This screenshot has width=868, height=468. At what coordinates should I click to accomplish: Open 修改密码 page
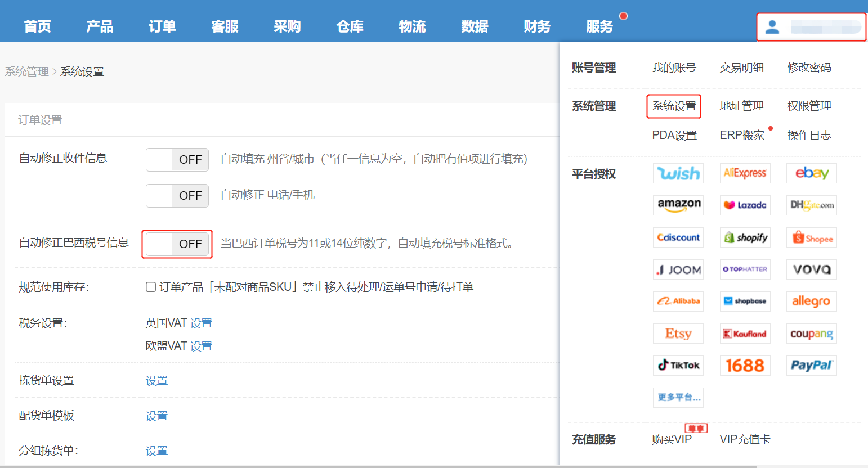point(809,67)
